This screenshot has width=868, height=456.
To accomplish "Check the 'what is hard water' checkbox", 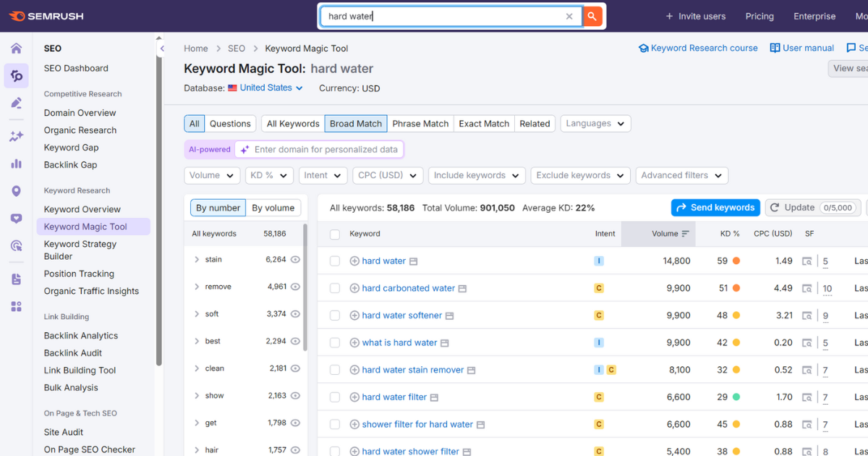I will (335, 343).
